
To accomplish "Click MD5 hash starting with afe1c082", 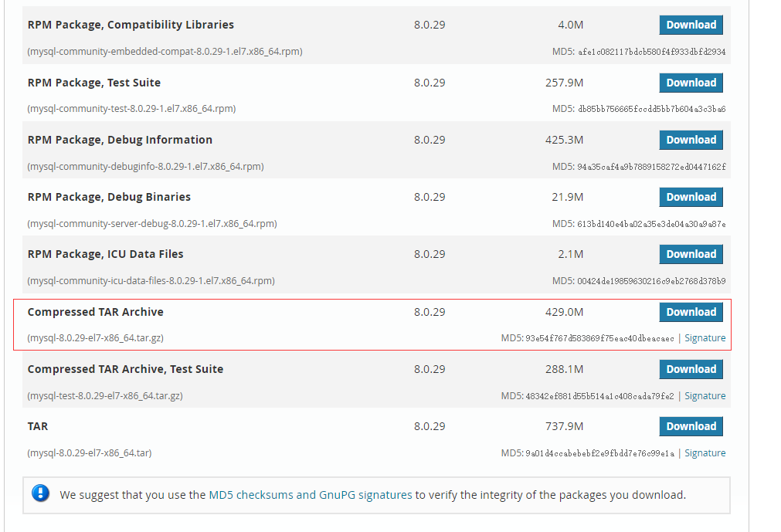I will pos(651,52).
